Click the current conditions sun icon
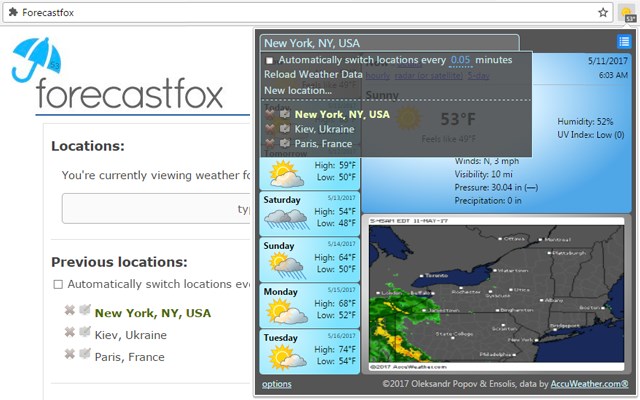This screenshot has height=400, width=640. coord(408,118)
